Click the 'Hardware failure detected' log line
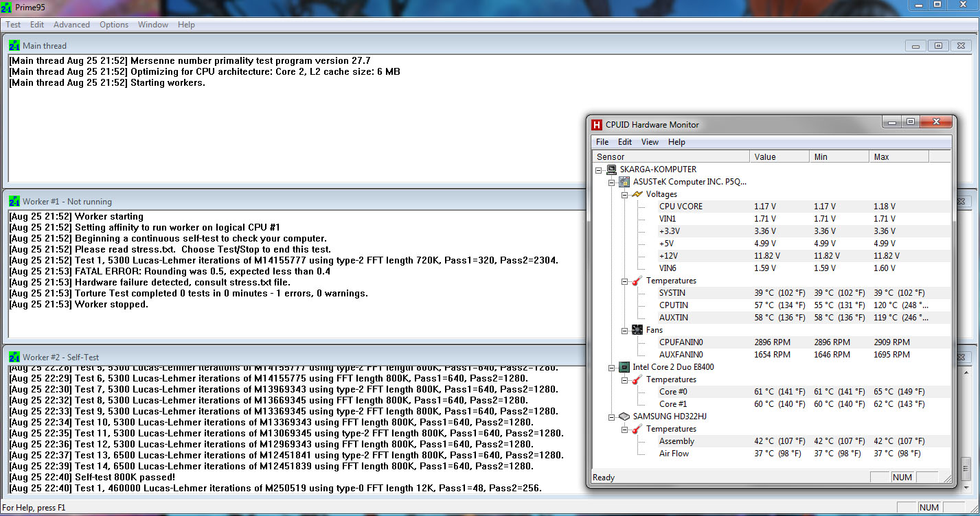The width and height of the screenshot is (980, 516). coord(150,282)
